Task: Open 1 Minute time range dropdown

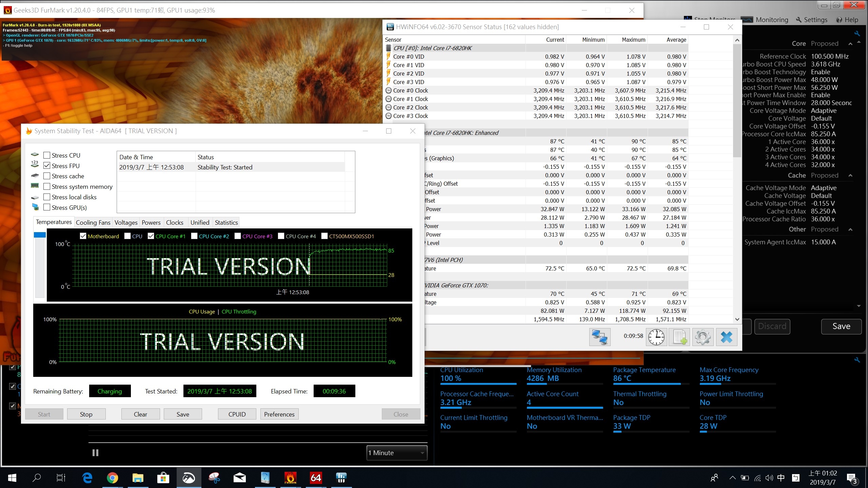Action: point(397,453)
